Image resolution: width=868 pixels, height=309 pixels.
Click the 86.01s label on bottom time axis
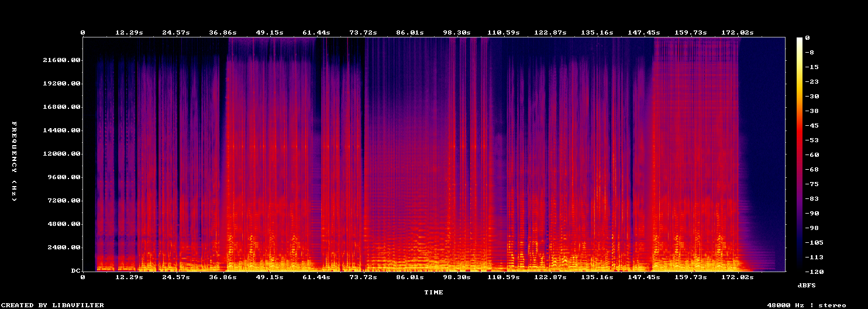coord(410,277)
